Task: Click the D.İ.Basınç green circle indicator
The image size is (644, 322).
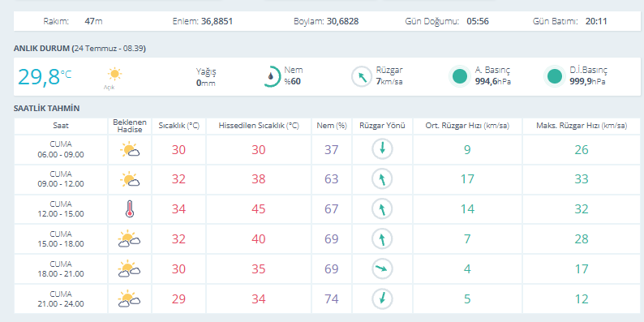Action: point(555,76)
